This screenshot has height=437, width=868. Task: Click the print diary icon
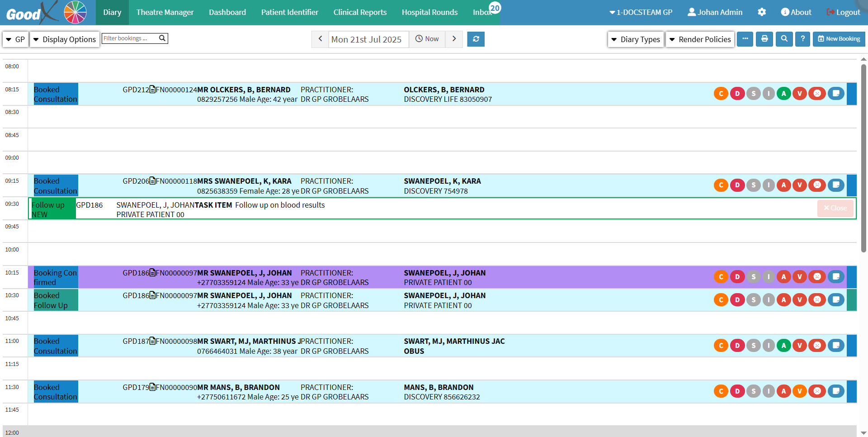pyautogui.click(x=764, y=39)
